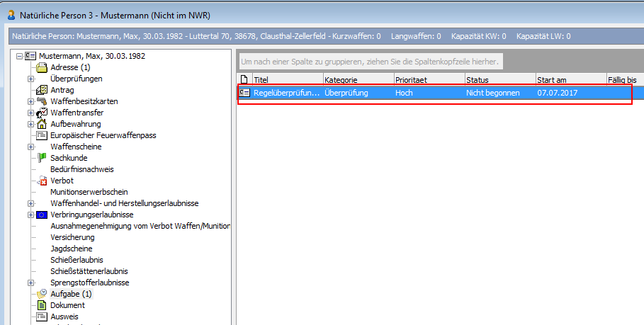The image size is (644, 325).
Task: Click the Status column header
Action: click(499, 79)
